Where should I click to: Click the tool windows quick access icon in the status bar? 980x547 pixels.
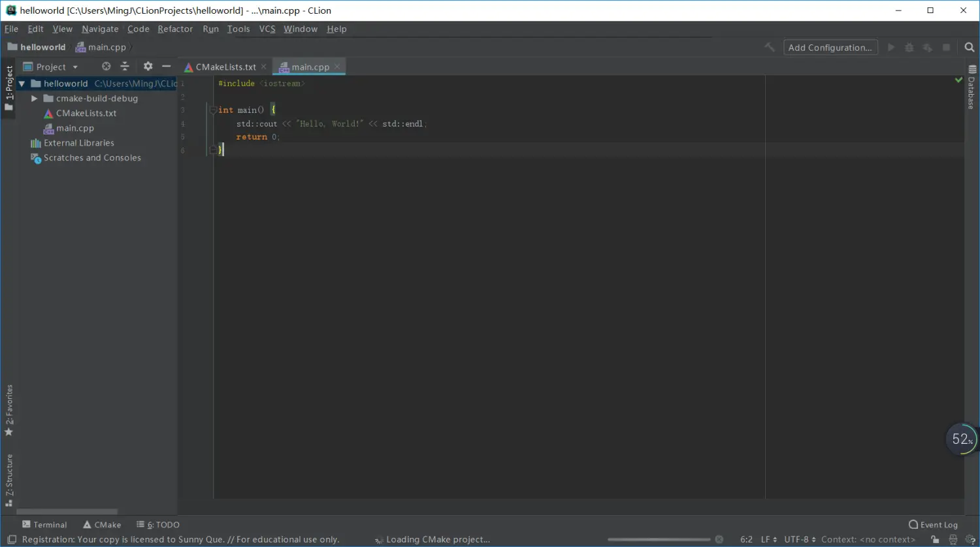[x=12, y=540]
